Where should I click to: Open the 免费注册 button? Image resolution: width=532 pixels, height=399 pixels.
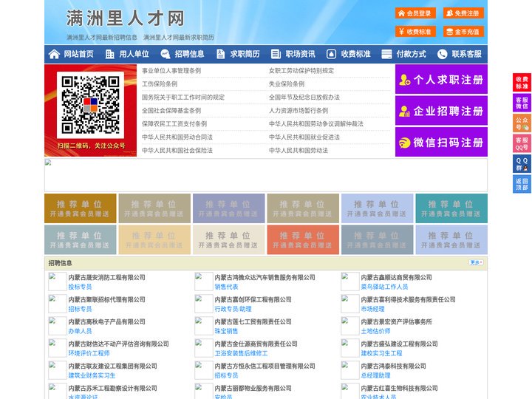coord(463,13)
